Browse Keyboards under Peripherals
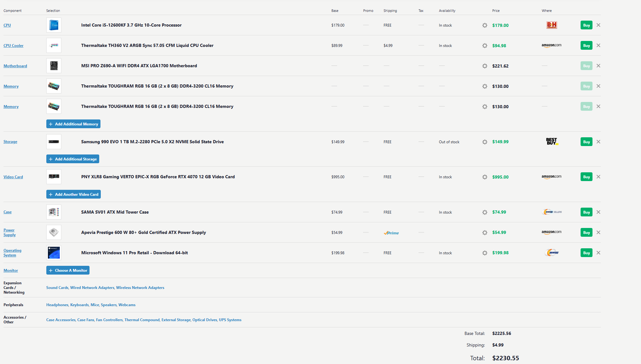Image resolution: width=641 pixels, height=364 pixels. 79,305
